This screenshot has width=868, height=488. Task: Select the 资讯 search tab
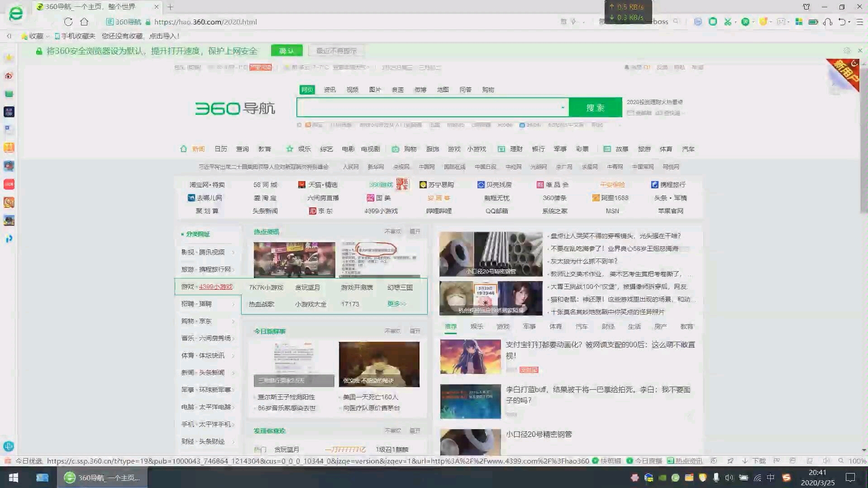(330, 90)
